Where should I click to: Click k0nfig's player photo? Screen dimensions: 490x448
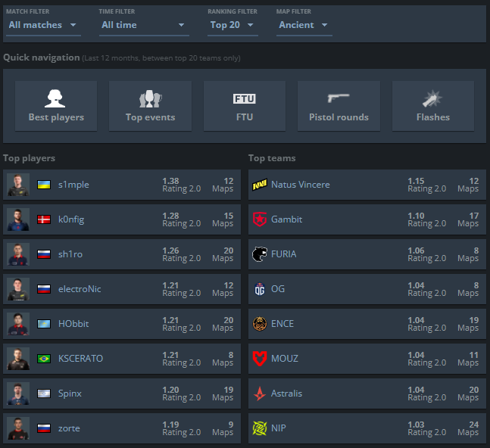coord(18,219)
